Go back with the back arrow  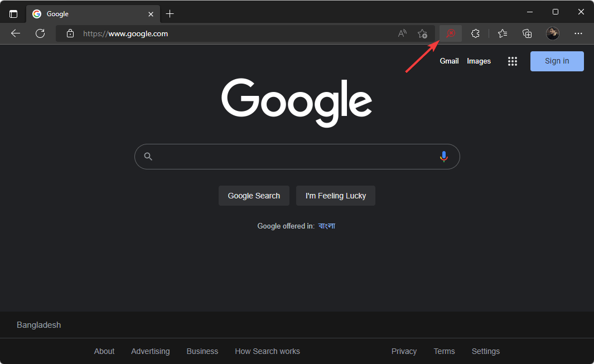pyautogui.click(x=16, y=33)
